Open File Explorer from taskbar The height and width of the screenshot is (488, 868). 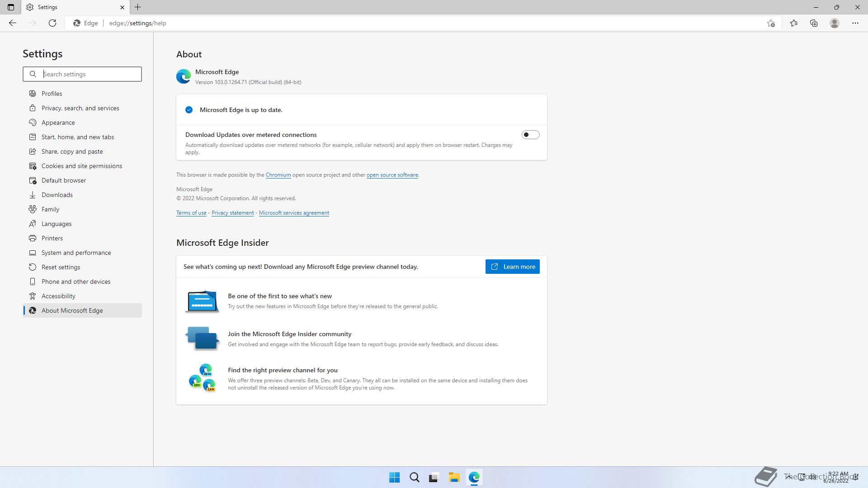pos(454,478)
